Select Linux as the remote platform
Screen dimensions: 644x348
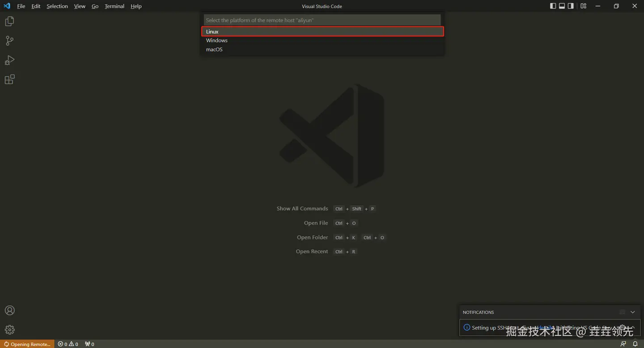point(322,32)
